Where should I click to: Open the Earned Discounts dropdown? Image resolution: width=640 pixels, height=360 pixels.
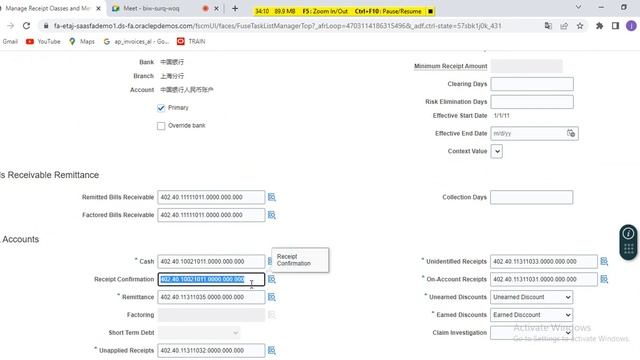(531, 315)
